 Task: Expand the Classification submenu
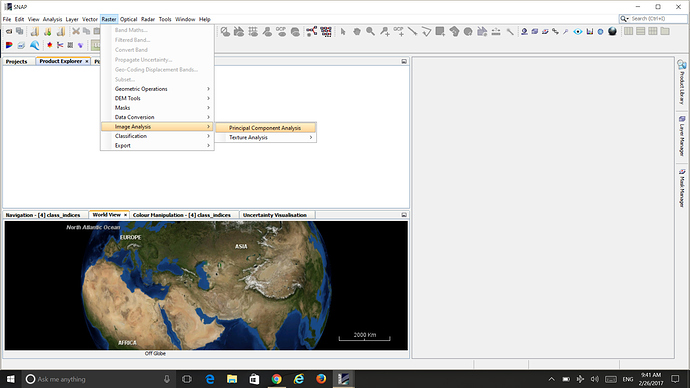click(x=158, y=136)
